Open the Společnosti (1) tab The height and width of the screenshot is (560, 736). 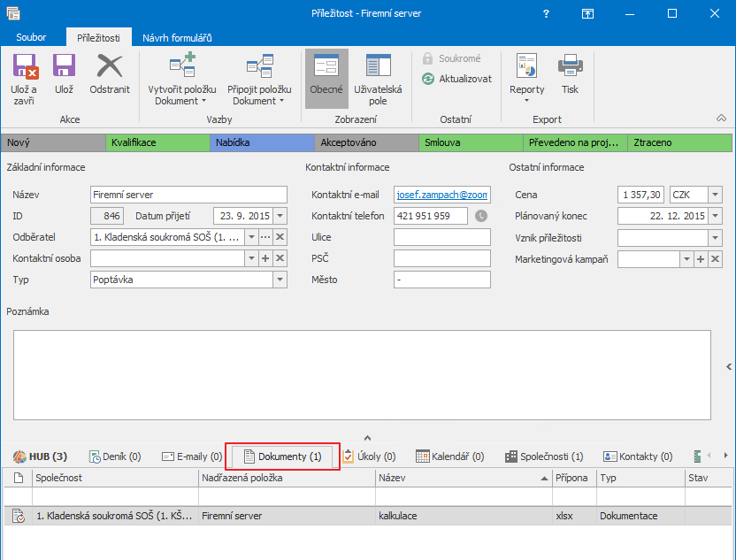pos(544,456)
